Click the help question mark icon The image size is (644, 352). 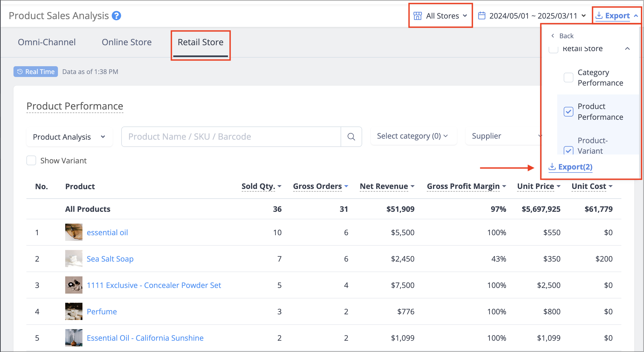pyautogui.click(x=116, y=16)
